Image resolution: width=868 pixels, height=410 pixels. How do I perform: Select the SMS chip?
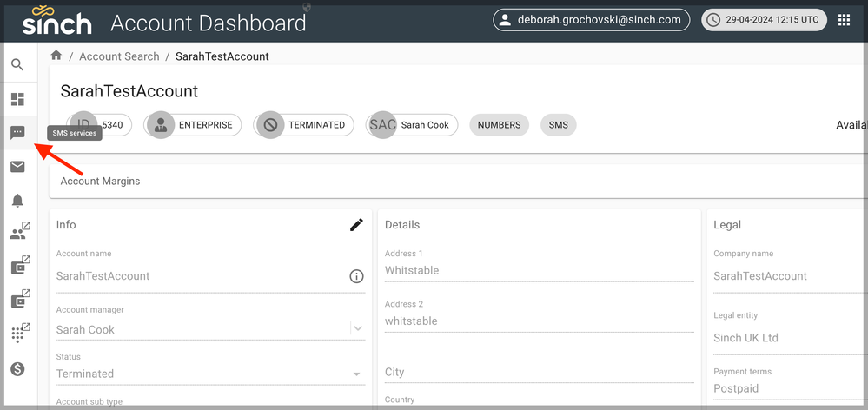point(559,125)
